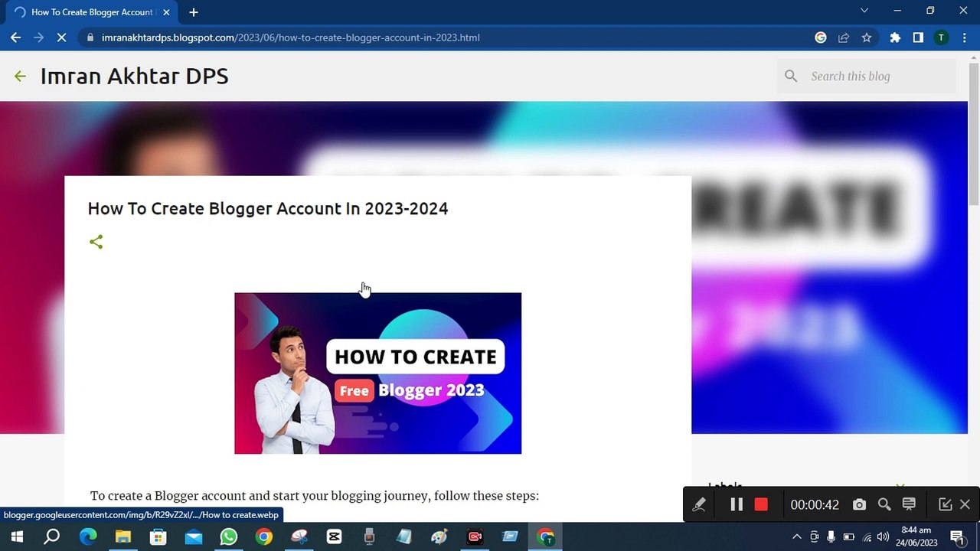The height and width of the screenshot is (551, 980).
Task: Launch Microsoft Edge from the taskbar
Action: (x=88, y=536)
